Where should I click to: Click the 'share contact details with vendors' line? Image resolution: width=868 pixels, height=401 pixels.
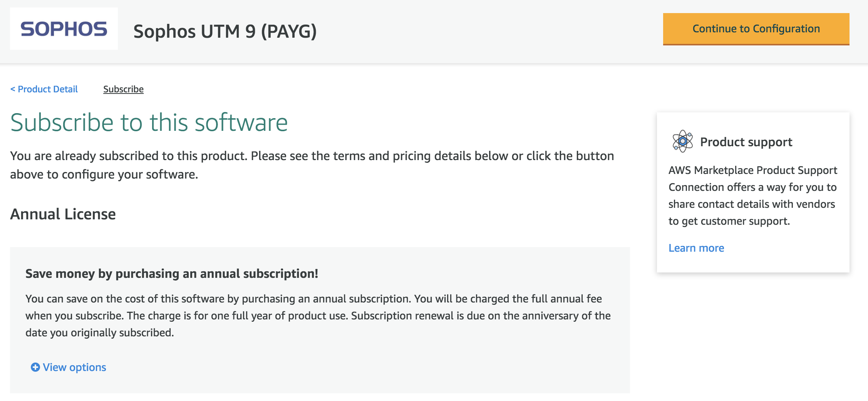pyautogui.click(x=751, y=204)
